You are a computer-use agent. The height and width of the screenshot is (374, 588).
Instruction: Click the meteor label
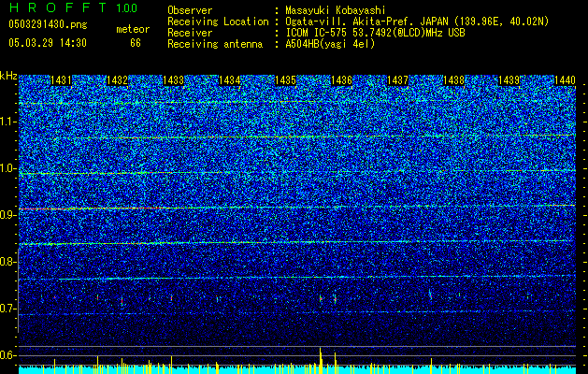133,29
